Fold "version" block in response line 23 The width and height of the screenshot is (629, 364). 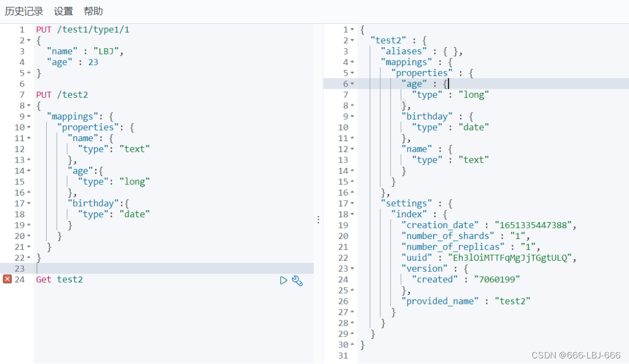pyautogui.click(x=352, y=268)
